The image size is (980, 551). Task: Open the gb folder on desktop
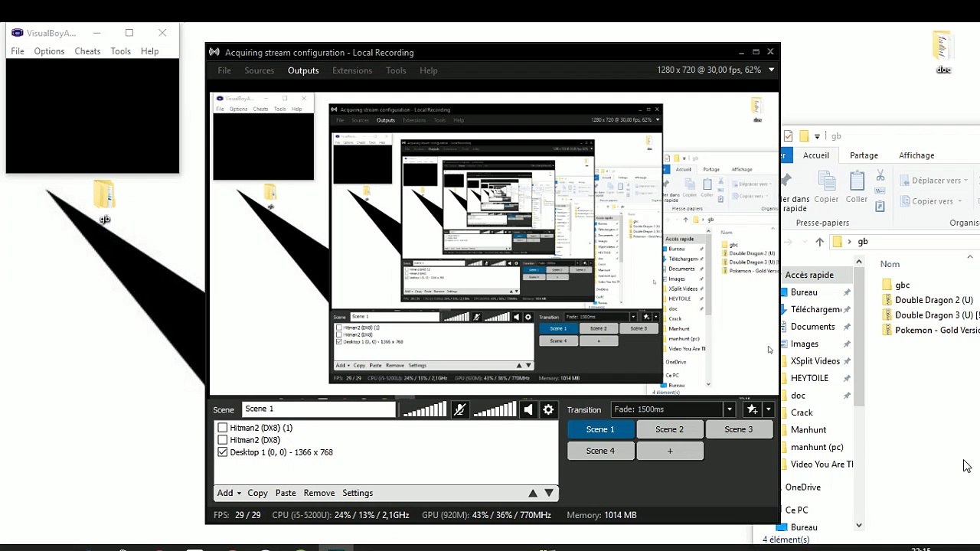pyautogui.click(x=104, y=201)
